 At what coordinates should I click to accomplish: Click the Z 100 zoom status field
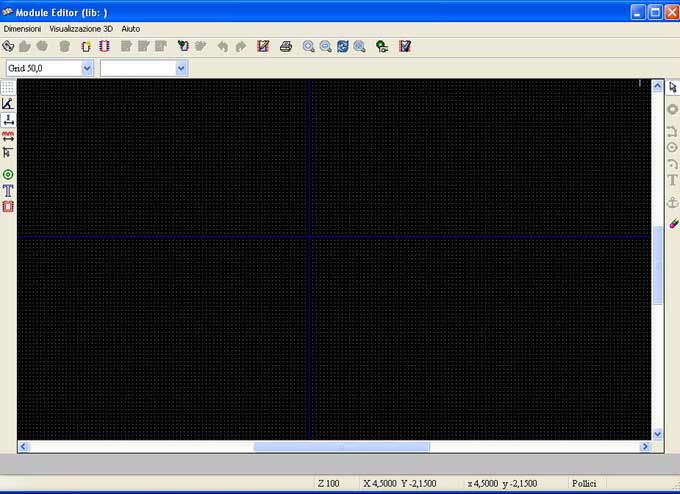pos(328,483)
